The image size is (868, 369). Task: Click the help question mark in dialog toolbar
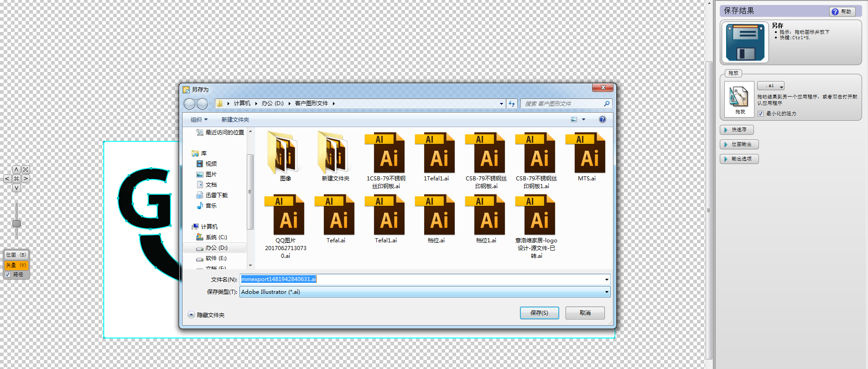coord(602,119)
